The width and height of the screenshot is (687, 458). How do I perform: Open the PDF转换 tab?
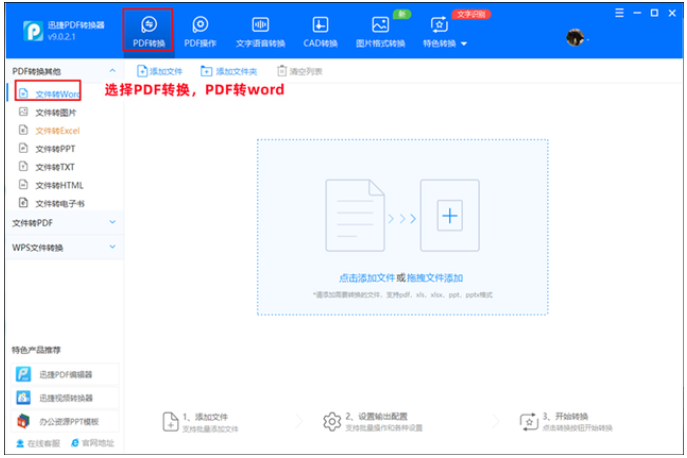tap(149, 32)
